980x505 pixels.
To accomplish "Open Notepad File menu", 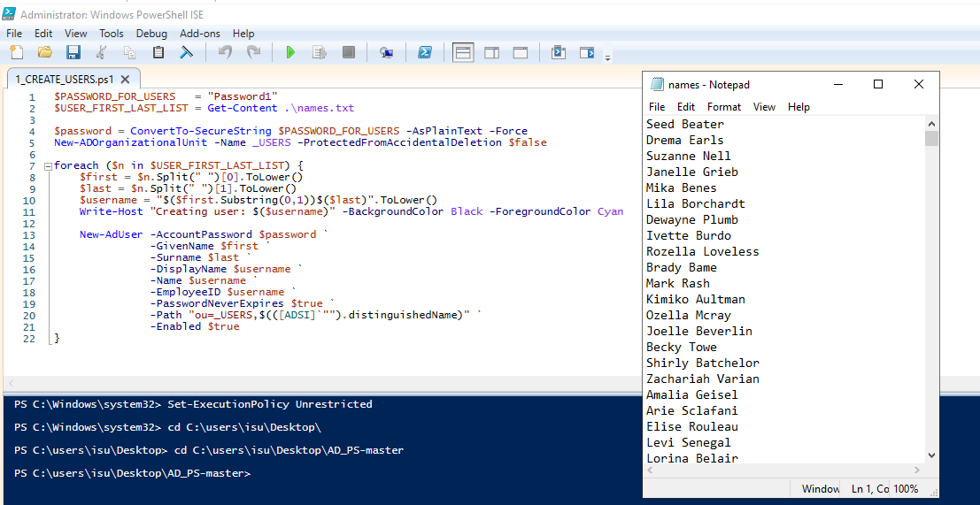I will [656, 107].
